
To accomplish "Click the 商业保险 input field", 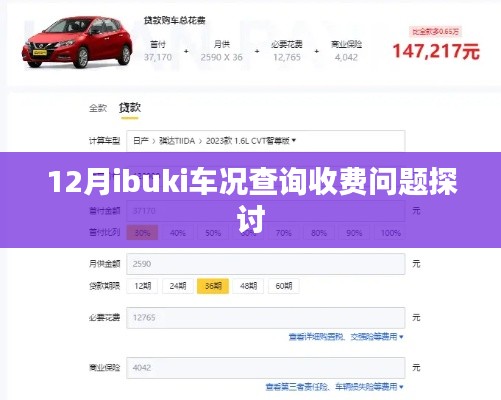I will (266, 368).
